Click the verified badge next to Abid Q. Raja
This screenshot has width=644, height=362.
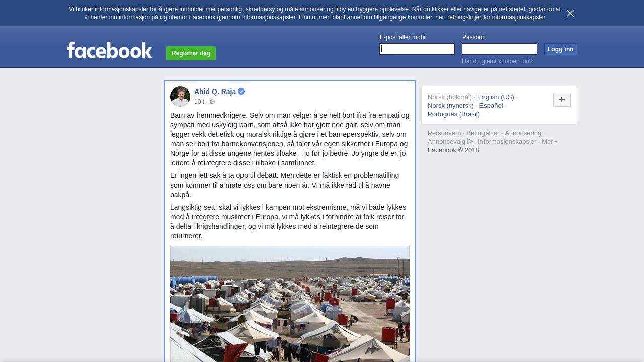coord(242,92)
